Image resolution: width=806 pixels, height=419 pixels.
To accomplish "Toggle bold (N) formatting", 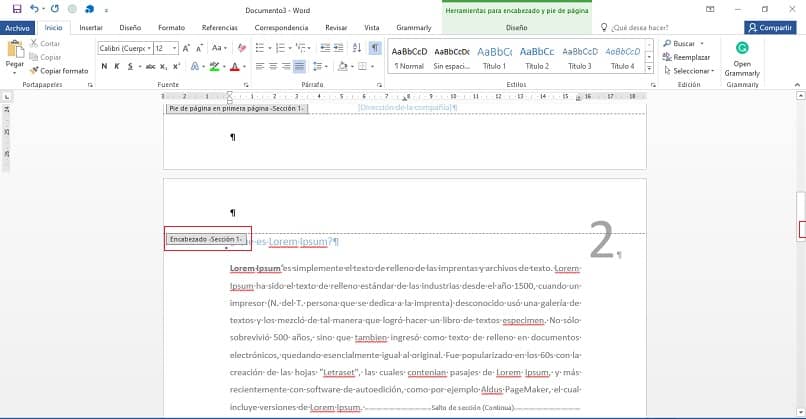I will pos(102,67).
